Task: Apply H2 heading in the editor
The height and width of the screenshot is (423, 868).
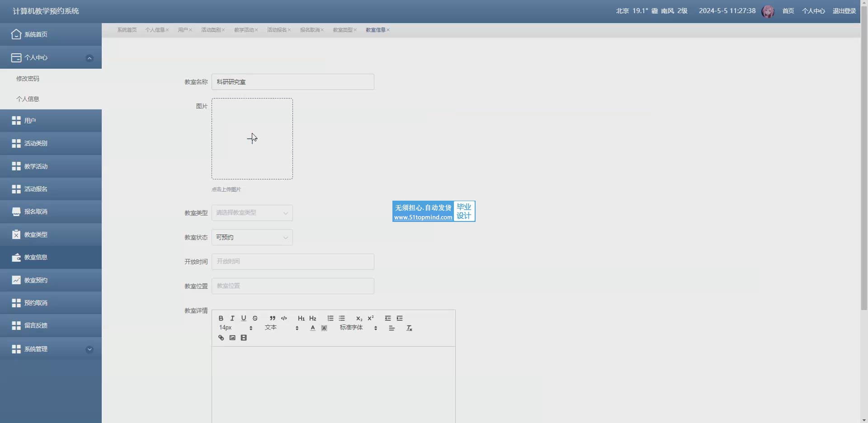Action: [x=313, y=318]
